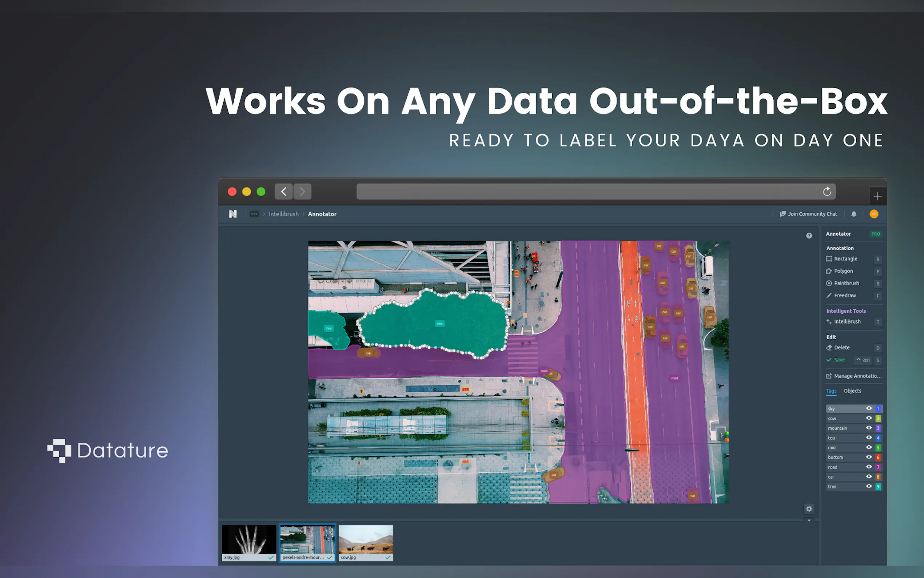Activate the Paintbrush tool

(x=846, y=283)
